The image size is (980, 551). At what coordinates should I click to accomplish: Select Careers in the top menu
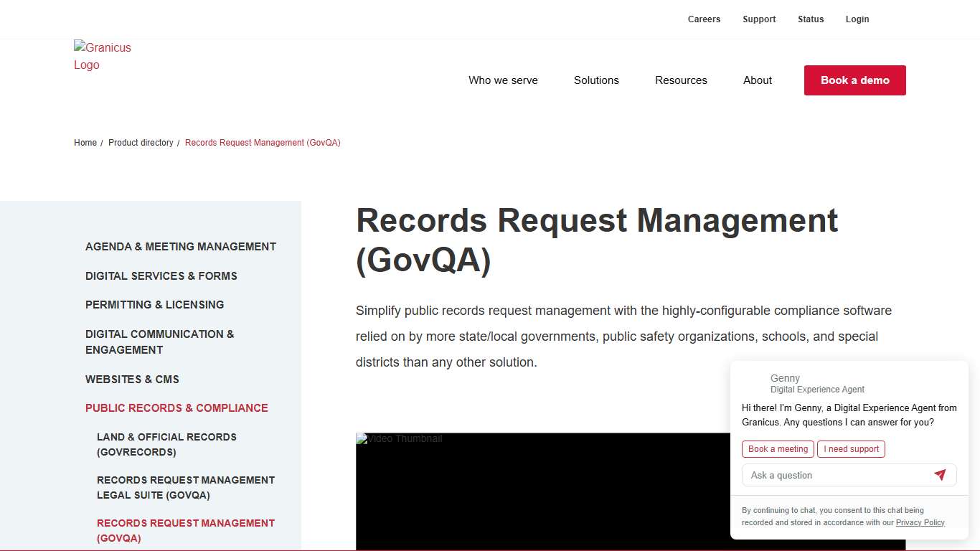pyautogui.click(x=704, y=19)
